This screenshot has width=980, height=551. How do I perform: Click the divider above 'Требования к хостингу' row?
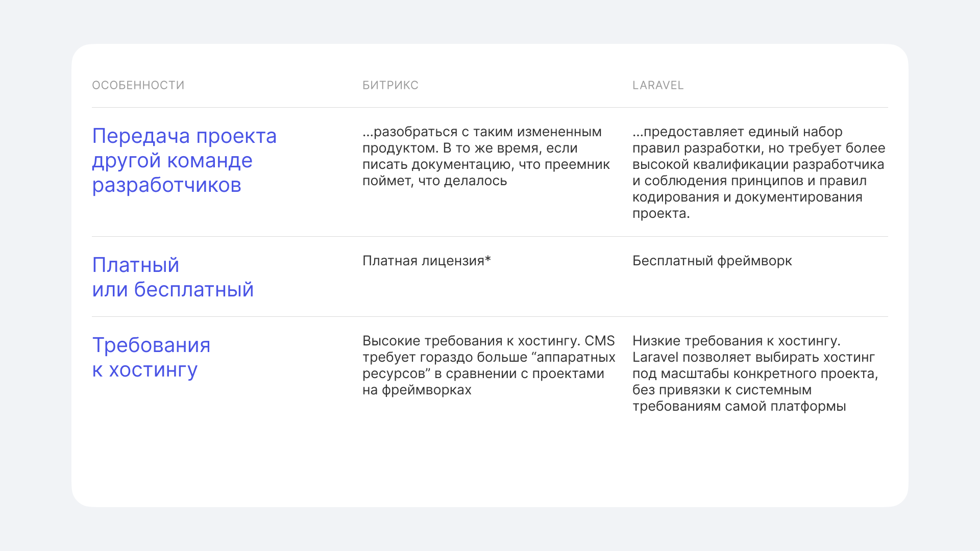(490, 317)
